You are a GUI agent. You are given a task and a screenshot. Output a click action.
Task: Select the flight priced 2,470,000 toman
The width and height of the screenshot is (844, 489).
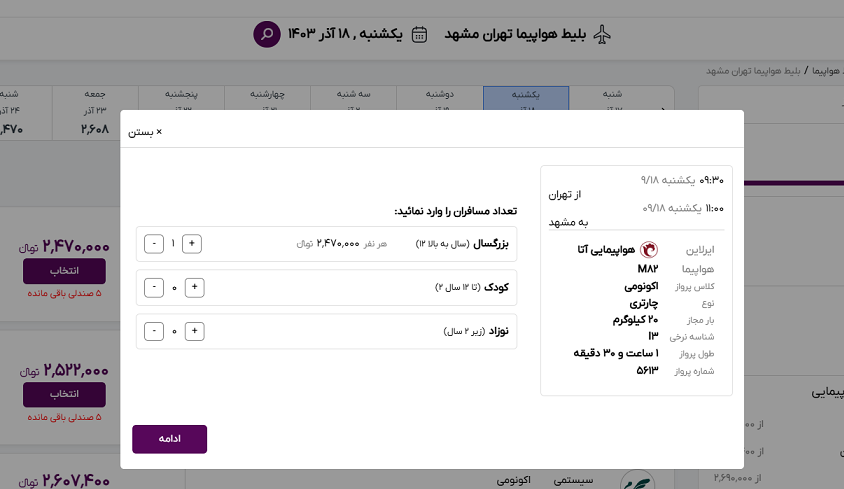click(64, 271)
